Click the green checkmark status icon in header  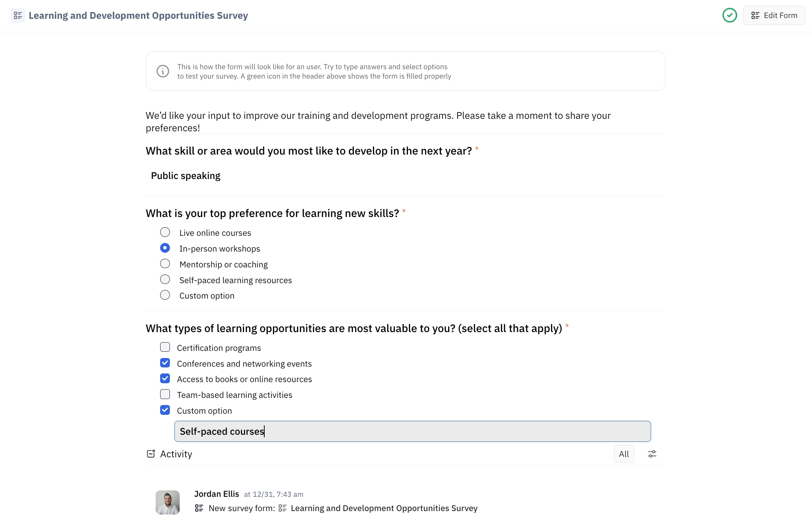pos(730,15)
